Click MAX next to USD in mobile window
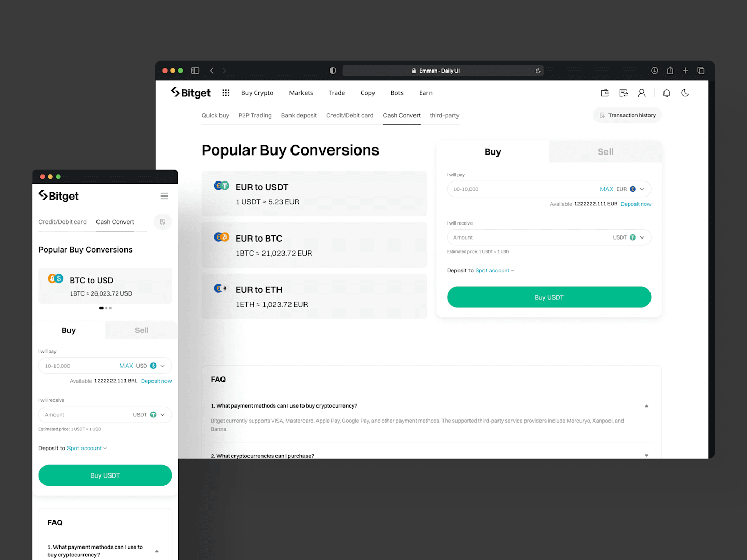Image resolution: width=747 pixels, height=560 pixels. click(126, 366)
